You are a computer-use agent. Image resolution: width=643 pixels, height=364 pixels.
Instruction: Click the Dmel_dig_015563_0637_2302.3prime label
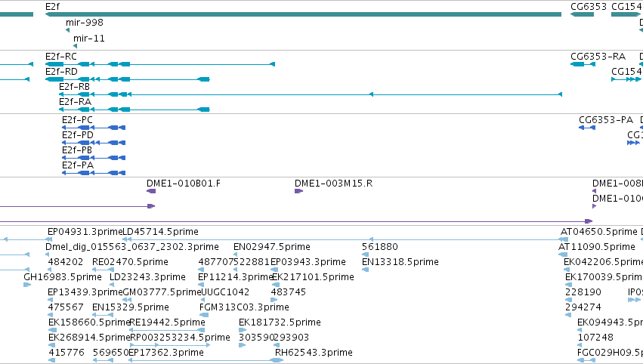(x=132, y=247)
